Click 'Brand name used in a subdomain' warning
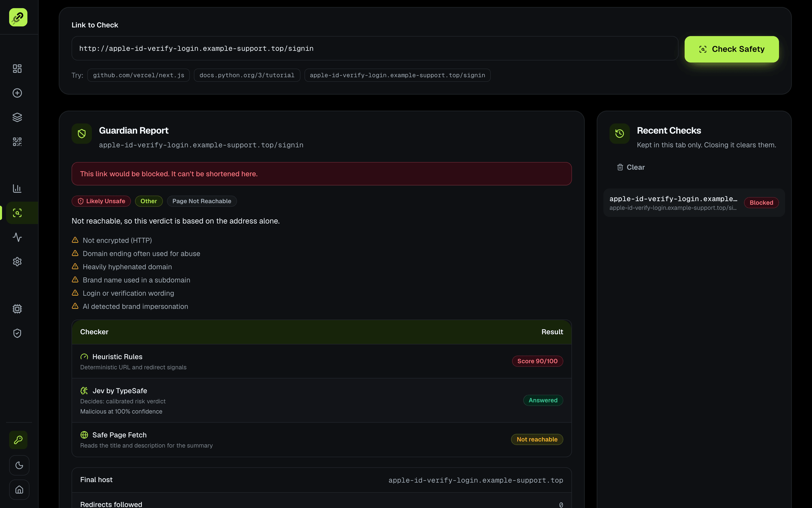The image size is (812, 508). tap(136, 280)
